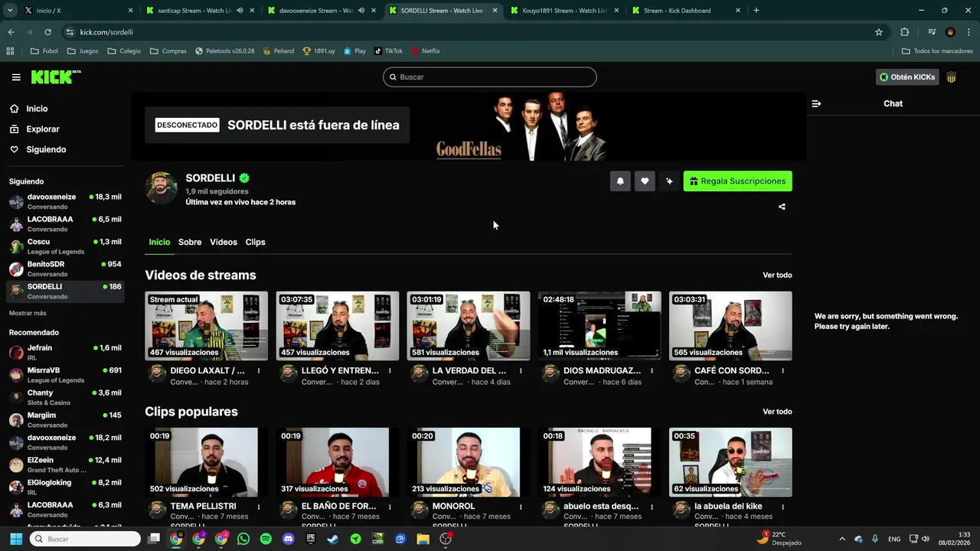Viewport: 980px width, 551px height.
Task: Open Chanty recommended channel
Action: [x=65, y=397]
